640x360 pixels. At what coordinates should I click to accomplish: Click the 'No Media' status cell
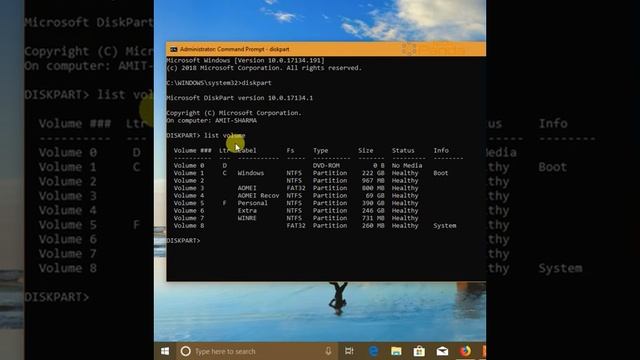tap(407, 166)
